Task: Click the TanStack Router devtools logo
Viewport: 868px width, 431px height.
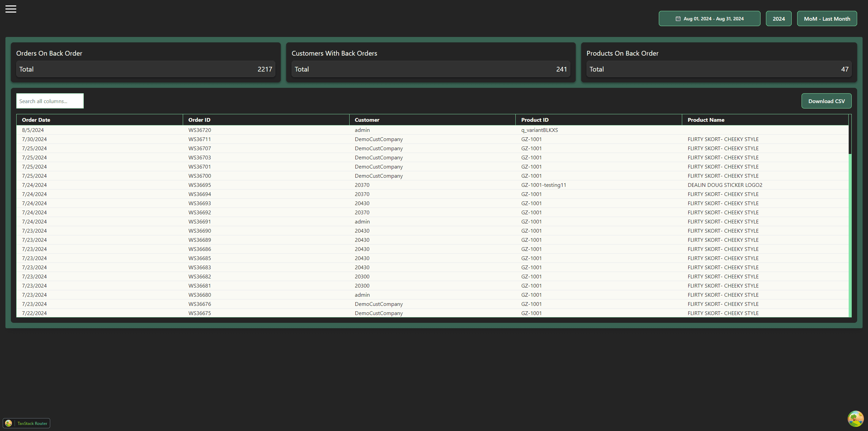Action: tap(8, 423)
